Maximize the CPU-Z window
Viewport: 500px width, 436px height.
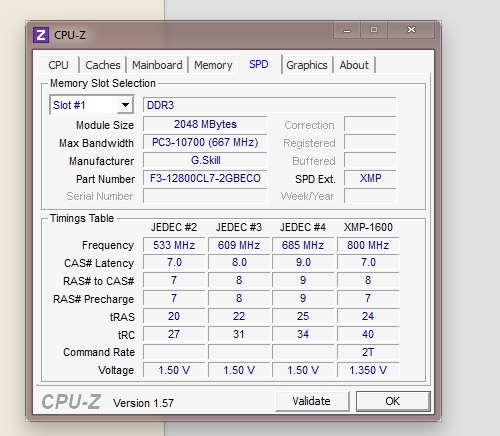coord(374,30)
